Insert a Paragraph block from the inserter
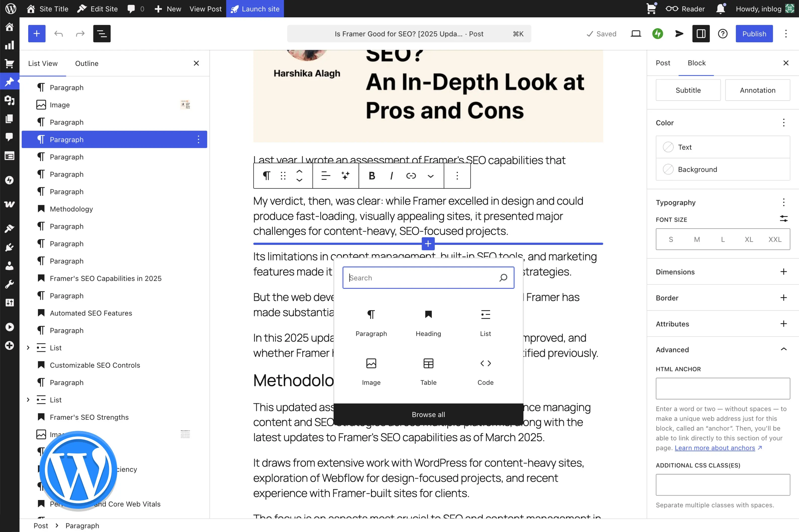799x532 pixels. click(371, 322)
